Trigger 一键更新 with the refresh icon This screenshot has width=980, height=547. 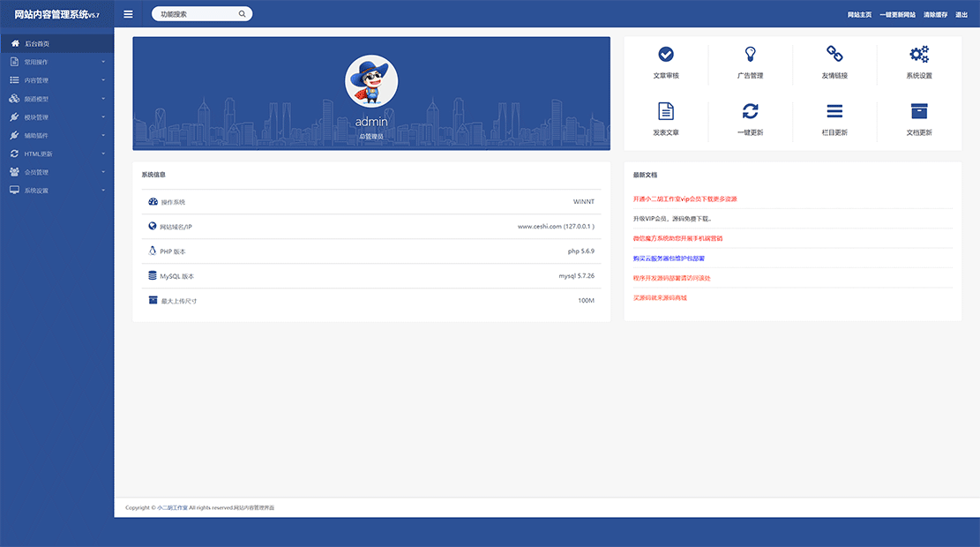[x=750, y=113]
